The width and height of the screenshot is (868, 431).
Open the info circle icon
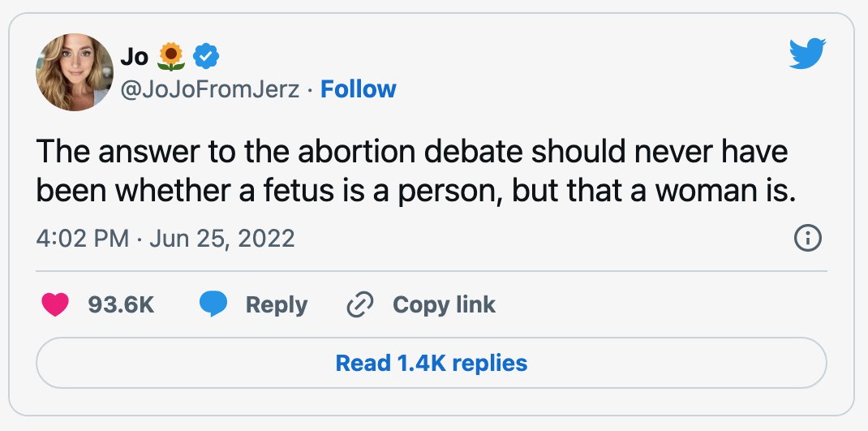pyautogui.click(x=808, y=238)
